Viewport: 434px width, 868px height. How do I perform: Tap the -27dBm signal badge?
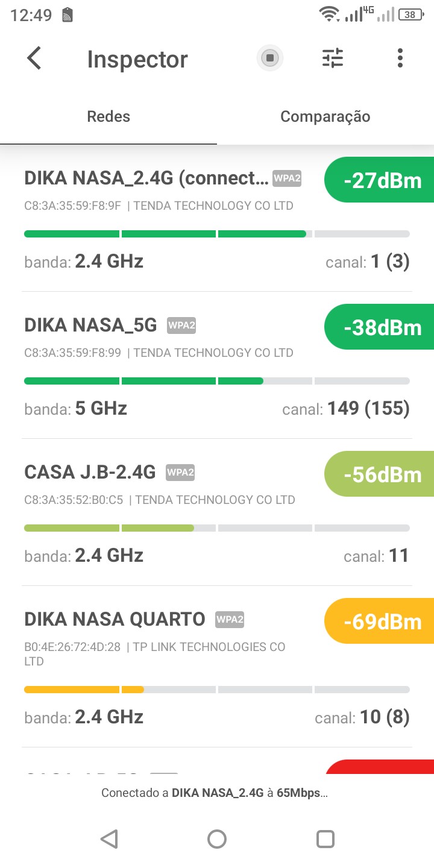coord(382,180)
